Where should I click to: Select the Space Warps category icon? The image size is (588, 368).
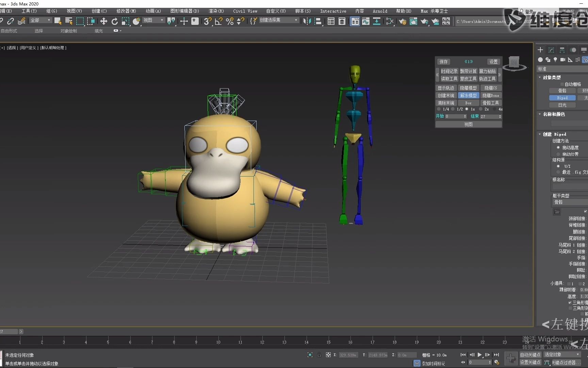click(x=578, y=60)
